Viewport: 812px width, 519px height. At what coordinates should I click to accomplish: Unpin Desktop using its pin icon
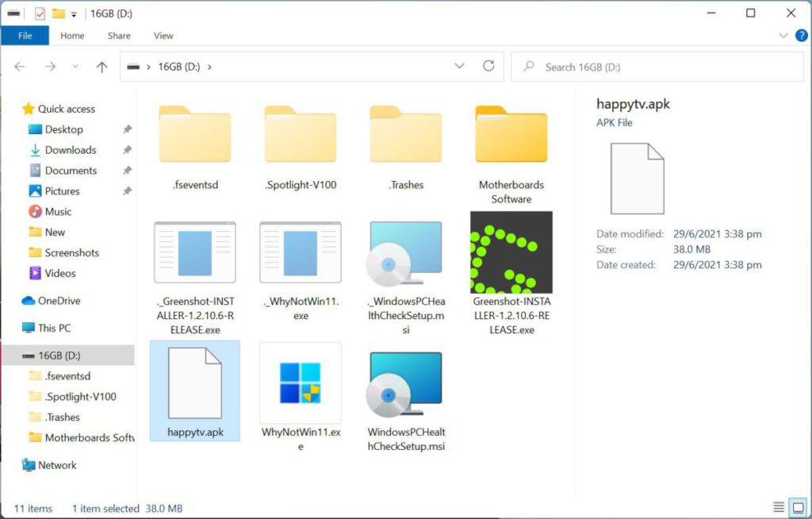(127, 129)
